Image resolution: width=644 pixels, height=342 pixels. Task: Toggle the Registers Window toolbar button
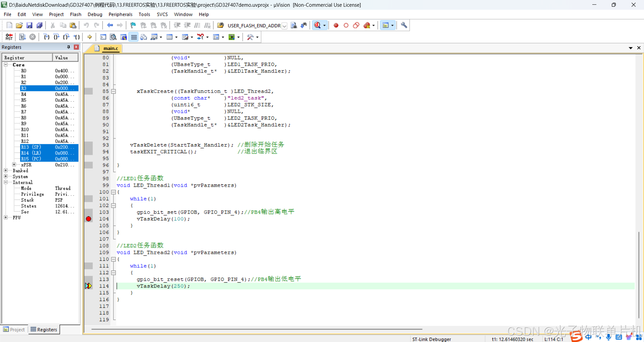[134, 37]
